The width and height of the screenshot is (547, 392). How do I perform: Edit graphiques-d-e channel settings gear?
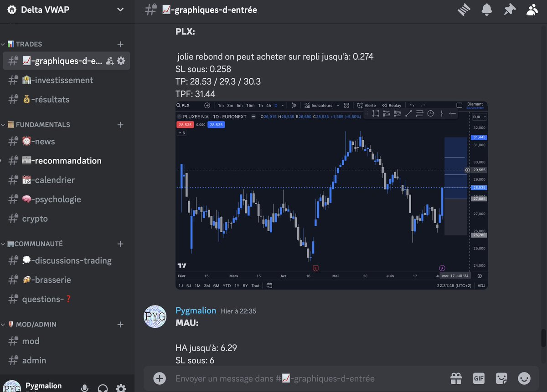point(121,61)
